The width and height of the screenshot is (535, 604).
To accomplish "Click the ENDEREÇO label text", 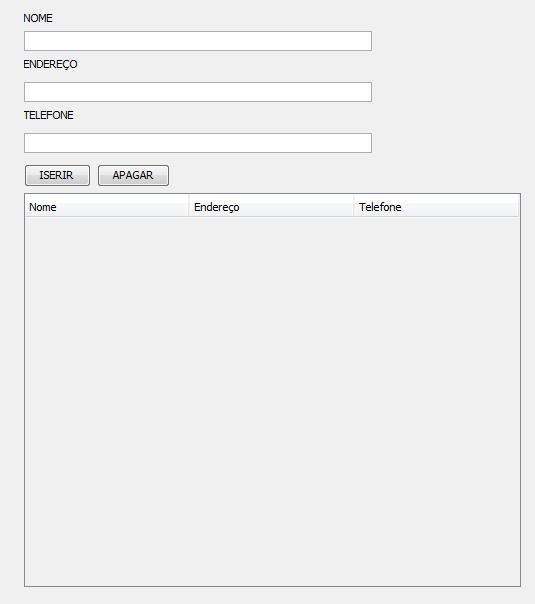I will (50, 64).
